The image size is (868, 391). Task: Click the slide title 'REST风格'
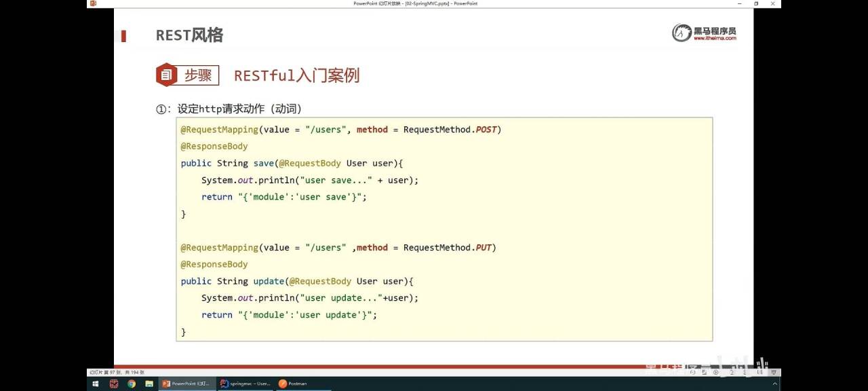tap(189, 35)
